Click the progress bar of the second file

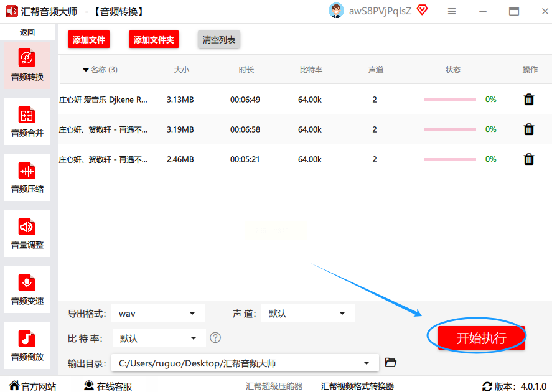pyautogui.click(x=449, y=129)
